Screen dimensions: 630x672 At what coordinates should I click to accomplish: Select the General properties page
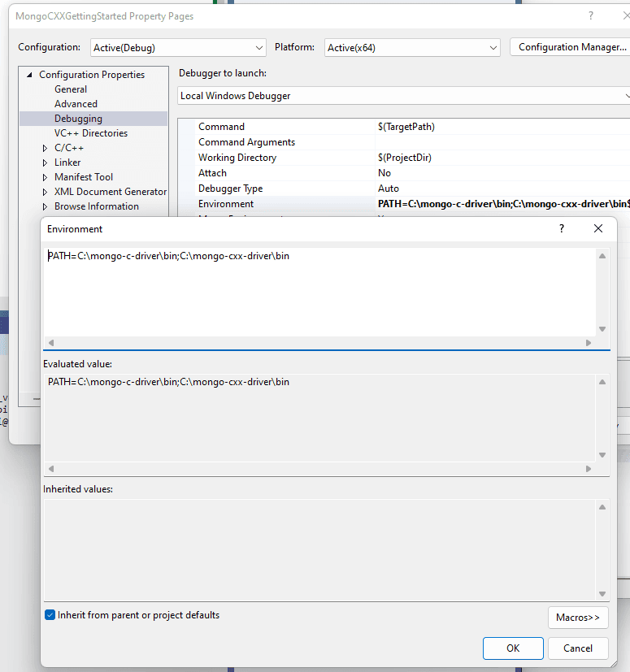(x=71, y=89)
